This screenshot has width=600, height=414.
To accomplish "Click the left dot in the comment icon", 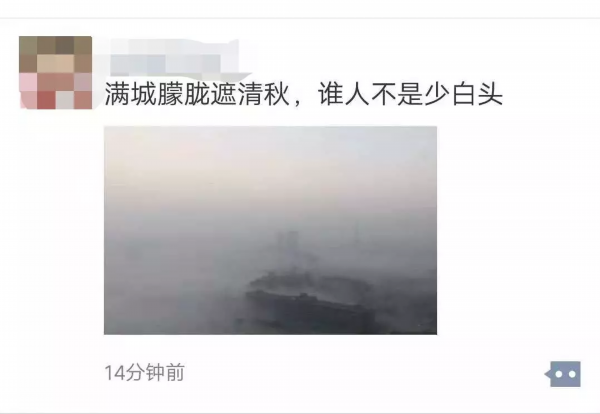I will pos(558,374).
